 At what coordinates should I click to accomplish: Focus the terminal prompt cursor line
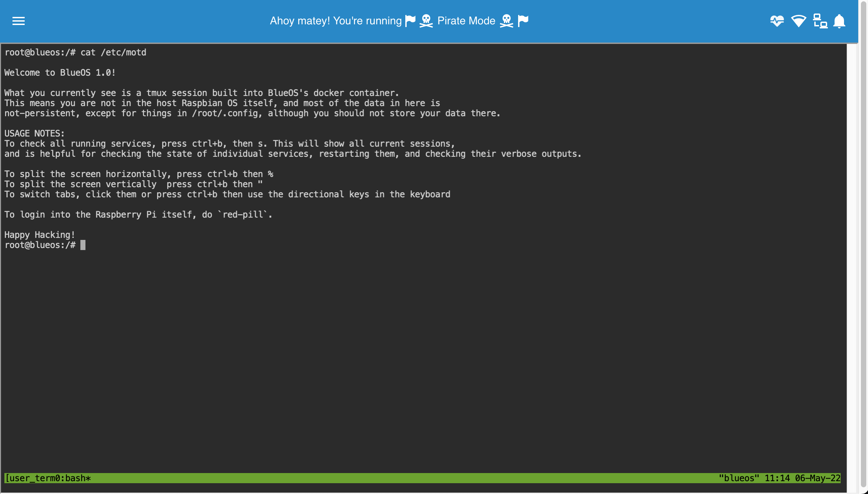click(x=45, y=245)
